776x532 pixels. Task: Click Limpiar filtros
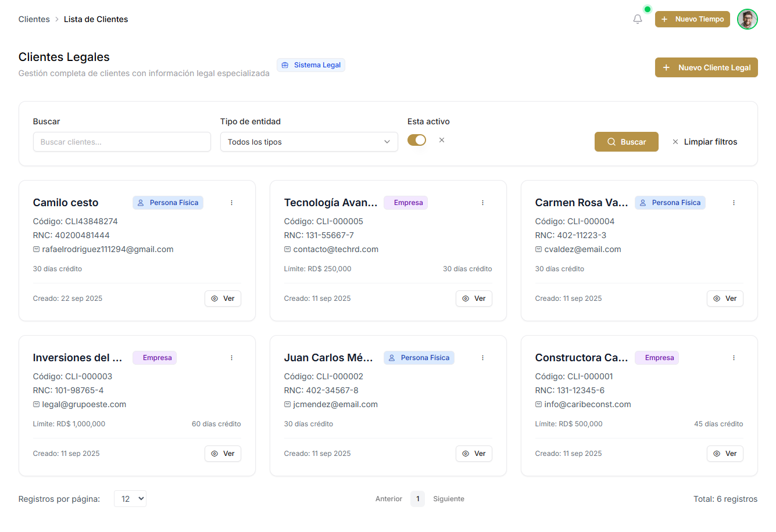pyautogui.click(x=705, y=142)
